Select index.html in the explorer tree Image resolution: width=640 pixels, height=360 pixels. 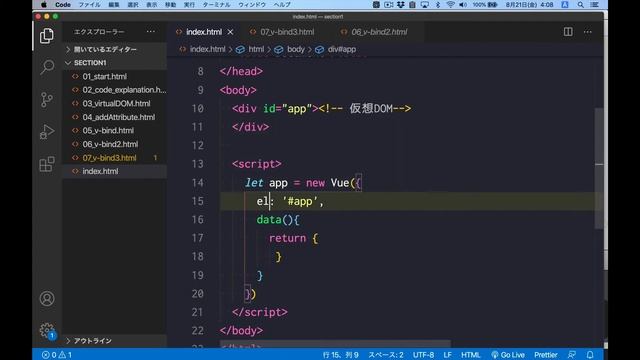point(114,171)
